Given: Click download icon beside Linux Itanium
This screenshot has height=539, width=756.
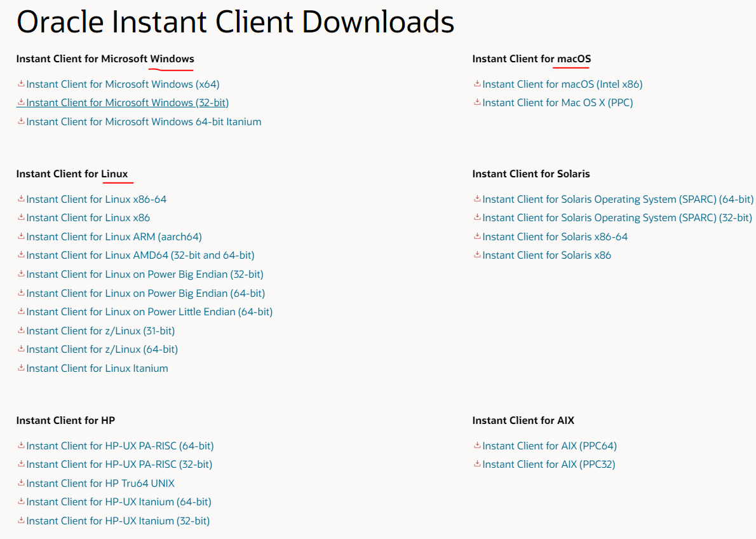Looking at the screenshot, I should (x=21, y=367).
